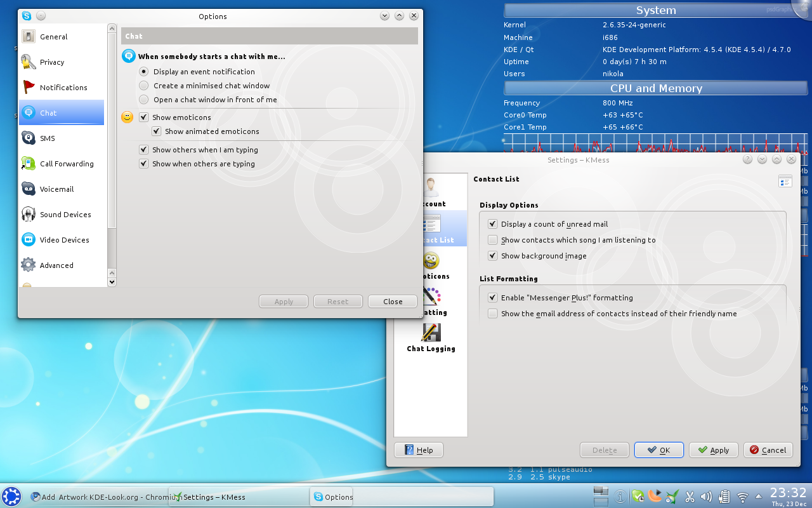Open the Klipper scissors clipboard tray icon

(x=690, y=497)
